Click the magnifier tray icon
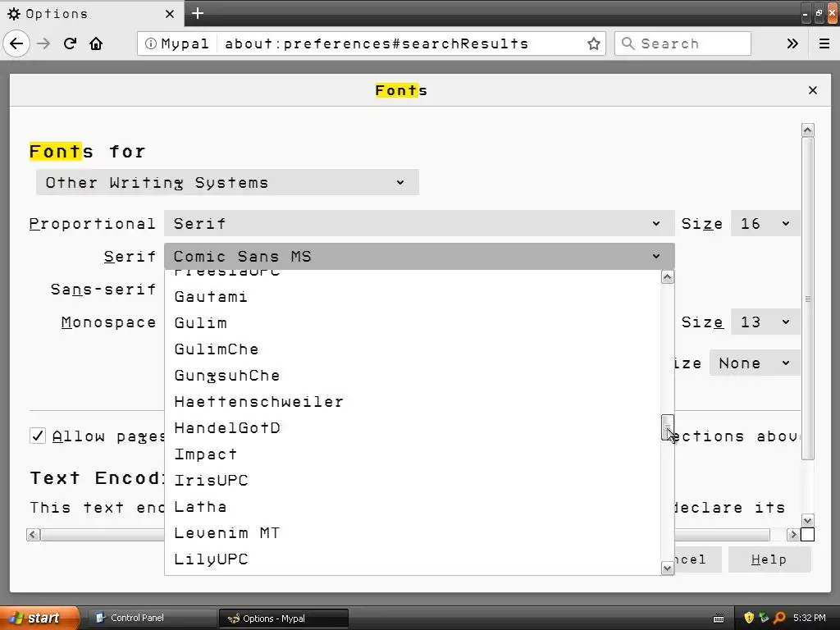 (x=779, y=619)
